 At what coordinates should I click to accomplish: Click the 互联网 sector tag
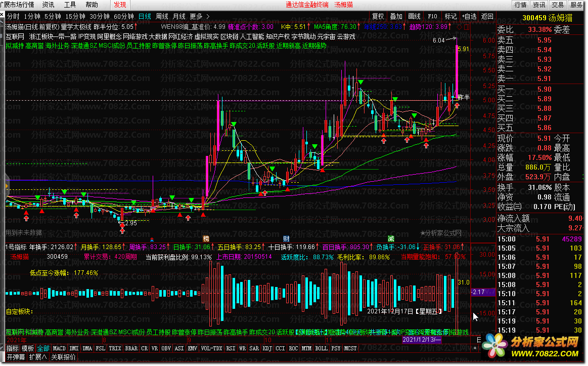point(15,36)
